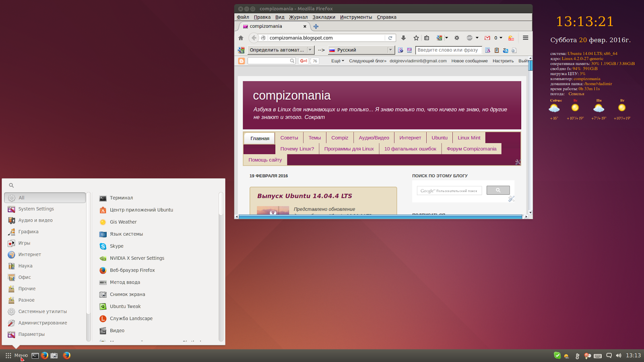The image size is (644, 362).
Task: Click the S3 Google Translator logo in translator bar
Action: [241, 50]
